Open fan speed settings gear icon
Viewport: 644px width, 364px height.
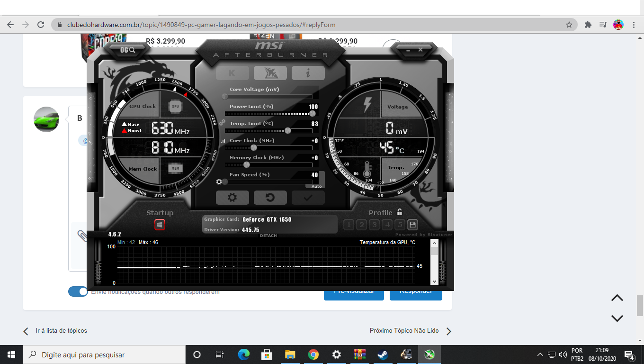point(219,182)
